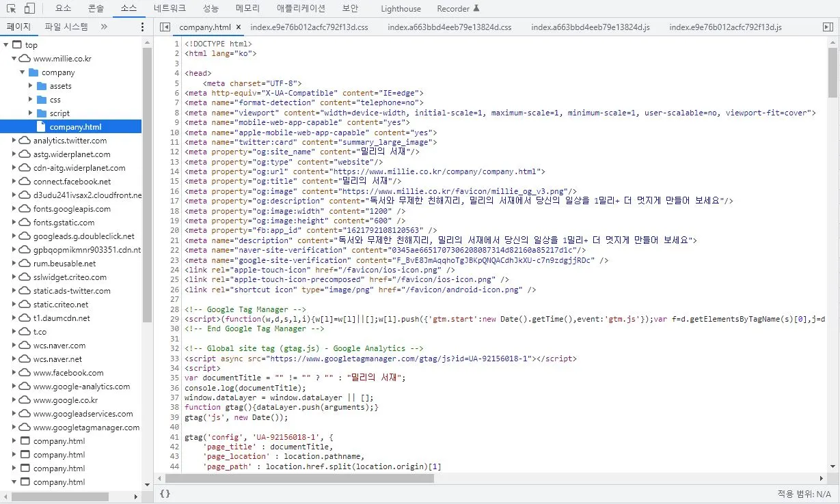Show more navigator tabs chevron
Image resolution: width=840 pixels, height=504 pixels.
104,27
